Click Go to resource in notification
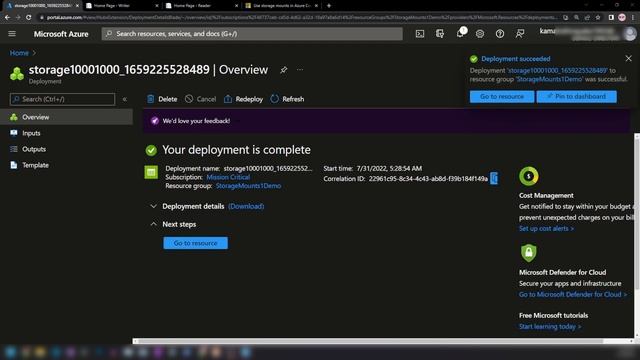 (502, 97)
